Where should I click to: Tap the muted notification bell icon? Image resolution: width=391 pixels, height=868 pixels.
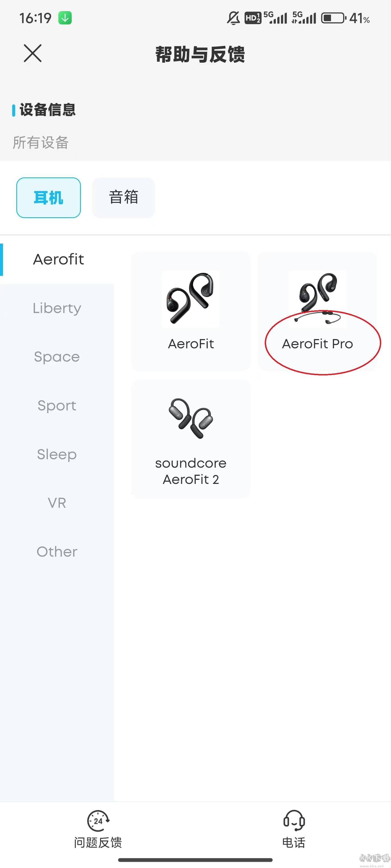point(233,18)
